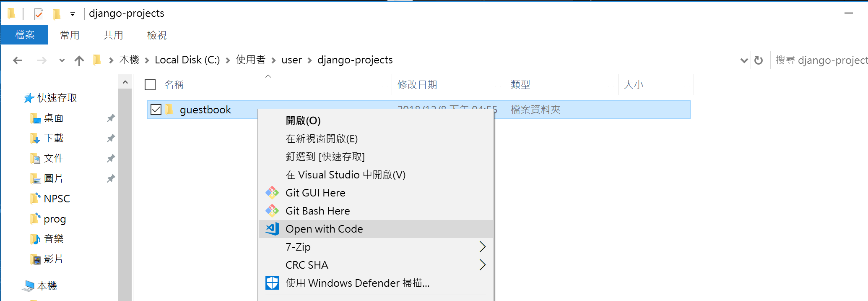868x301 pixels.
Task: Expand the 7-Zip submenu
Action: [482, 247]
